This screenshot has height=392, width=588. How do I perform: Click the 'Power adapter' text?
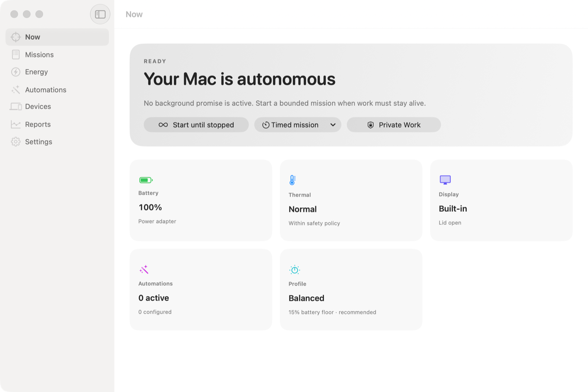coord(157,221)
